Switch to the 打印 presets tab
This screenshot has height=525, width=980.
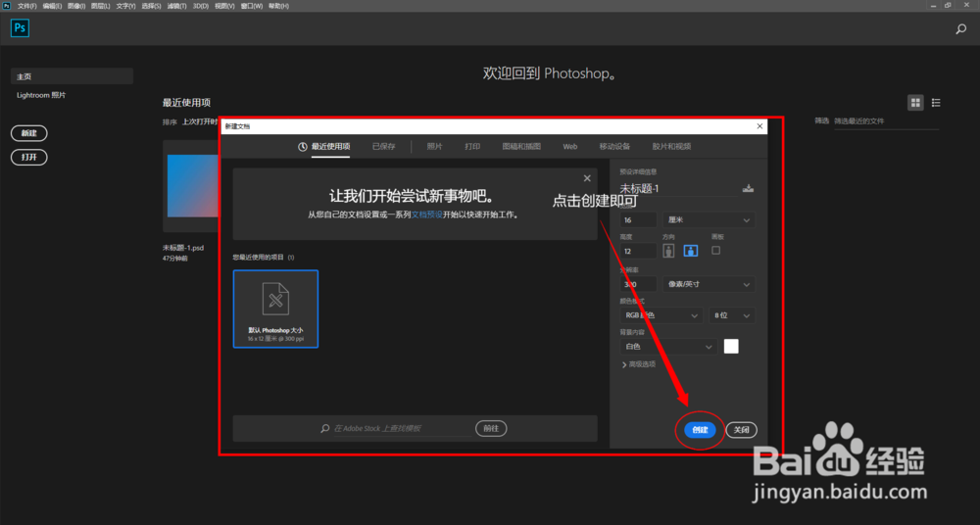point(472,147)
